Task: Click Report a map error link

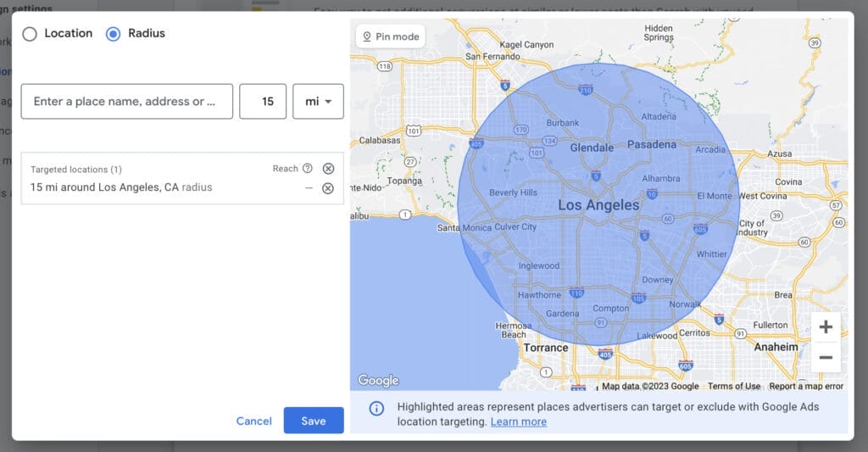Action: coord(806,386)
